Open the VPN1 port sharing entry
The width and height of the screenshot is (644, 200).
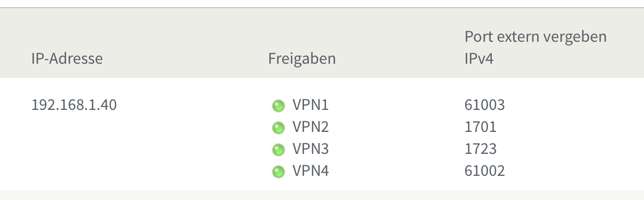(x=310, y=105)
